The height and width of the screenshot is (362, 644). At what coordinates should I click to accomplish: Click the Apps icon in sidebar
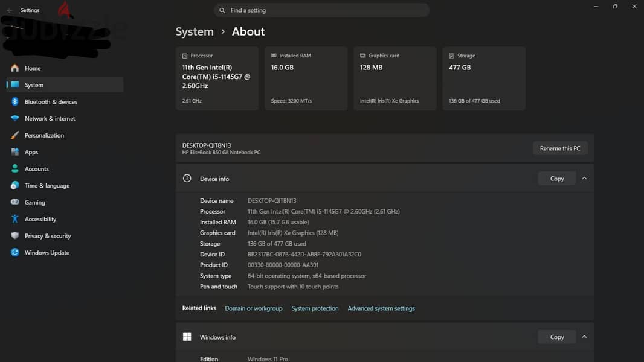pyautogui.click(x=14, y=151)
